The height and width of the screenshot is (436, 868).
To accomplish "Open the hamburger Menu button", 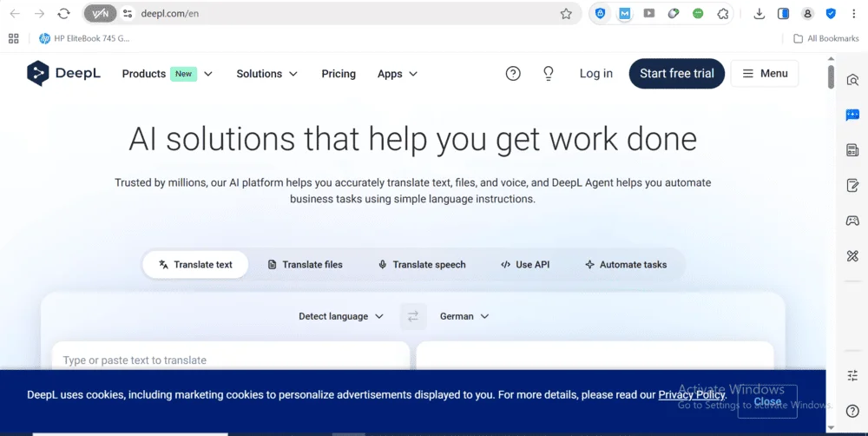I will coord(765,73).
